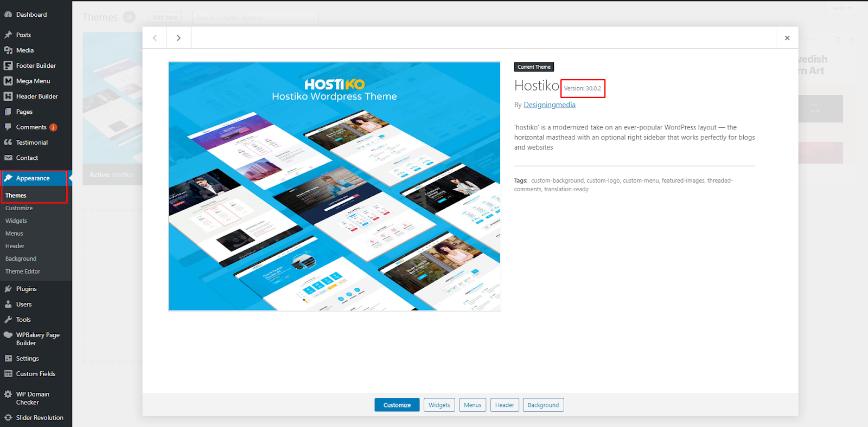Click the Custom Fields icon
The height and width of the screenshot is (427, 868).
pos(8,374)
